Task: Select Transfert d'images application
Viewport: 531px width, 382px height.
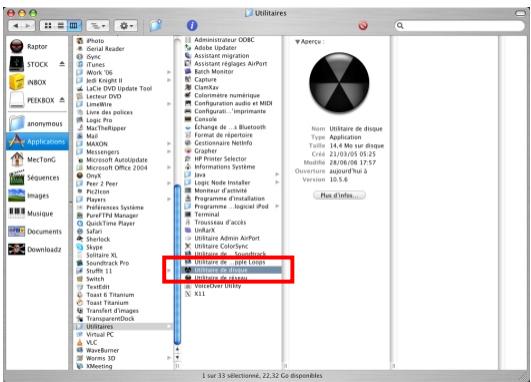Action: tap(112, 311)
